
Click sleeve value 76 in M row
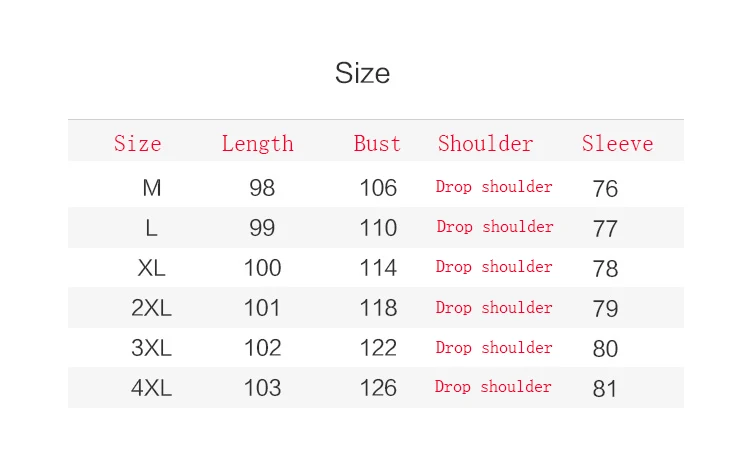606,189
